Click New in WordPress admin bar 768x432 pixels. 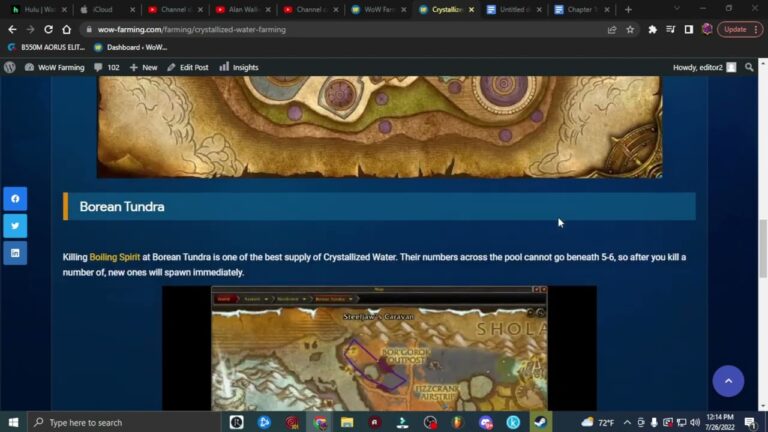[x=144, y=68]
